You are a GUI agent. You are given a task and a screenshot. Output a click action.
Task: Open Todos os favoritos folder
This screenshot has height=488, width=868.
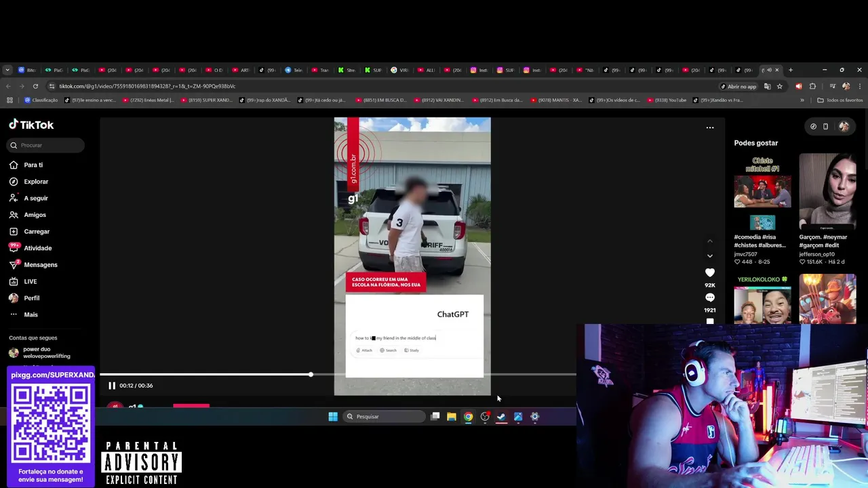[840, 100]
